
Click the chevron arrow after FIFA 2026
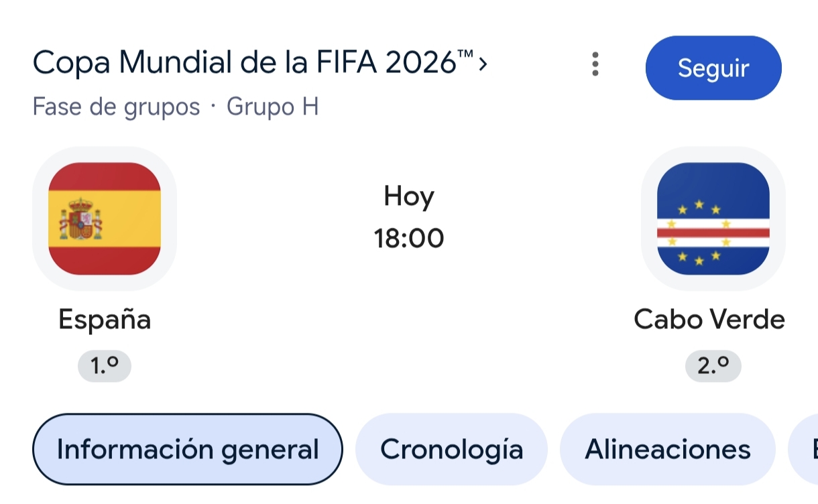tap(483, 64)
